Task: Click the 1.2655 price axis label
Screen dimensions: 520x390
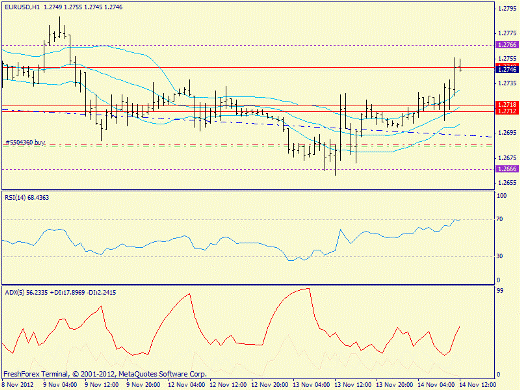Action: [x=507, y=182]
